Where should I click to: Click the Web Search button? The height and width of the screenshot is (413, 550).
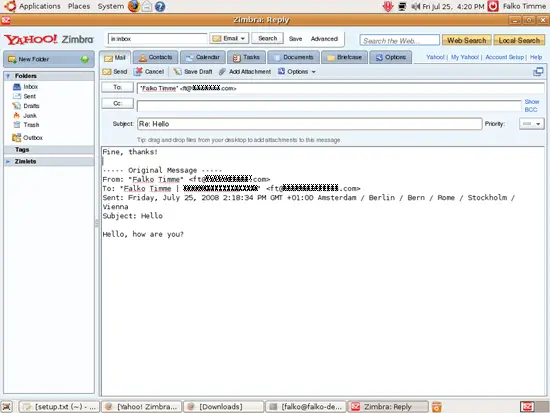pyautogui.click(x=467, y=40)
